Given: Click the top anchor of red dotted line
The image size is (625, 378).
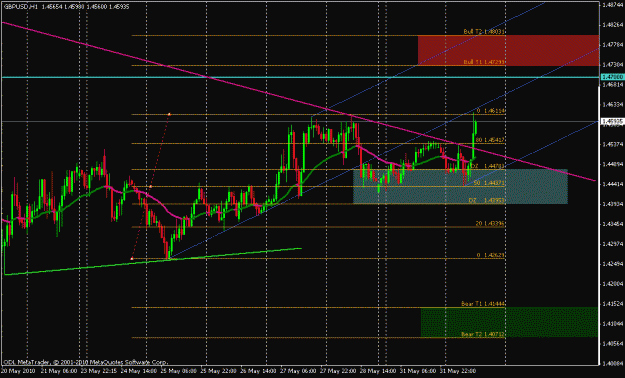Looking at the screenshot, I should pyautogui.click(x=169, y=114).
